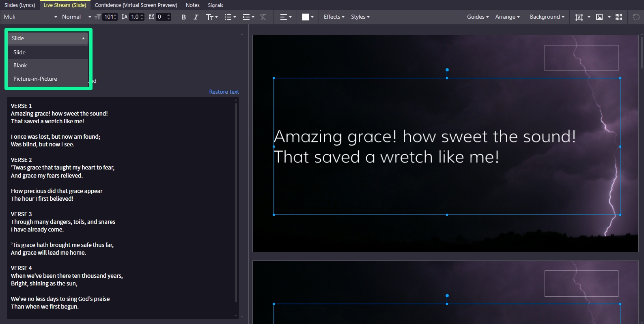Switch to the Slides (Lyrics) tab
The width and height of the screenshot is (644, 324).
(x=20, y=5)
